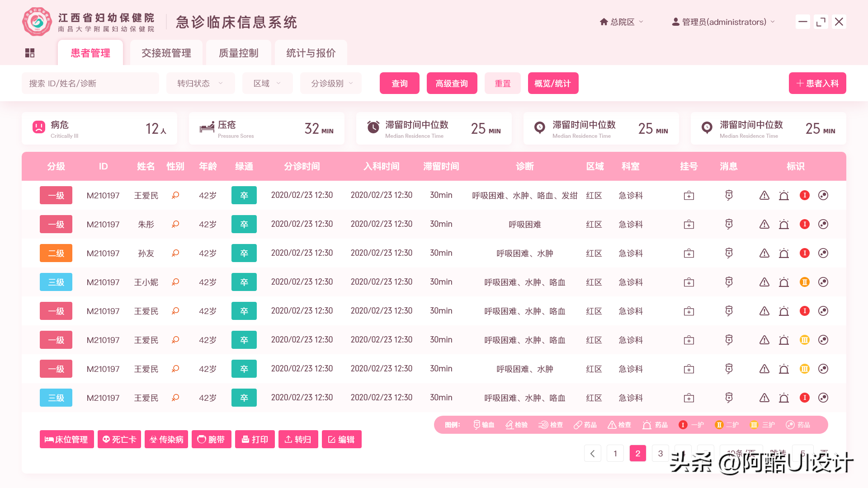Focus the 搜索 ID/姓名/诊断 search field
868x488 pixels.
90,83
